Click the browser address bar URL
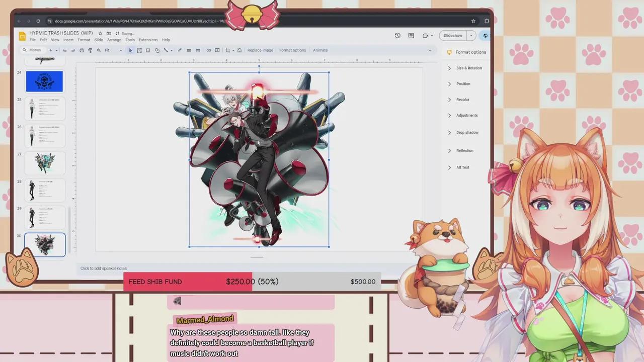644x362 pixels. click(x=139, y=21)
